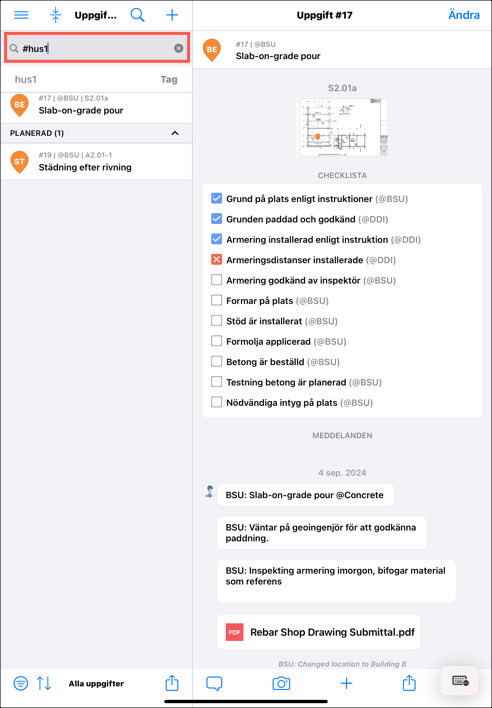Open the camera icon in bottom toolbar
The height and width of the screenshot is (708, 492).
pos(281,683)
